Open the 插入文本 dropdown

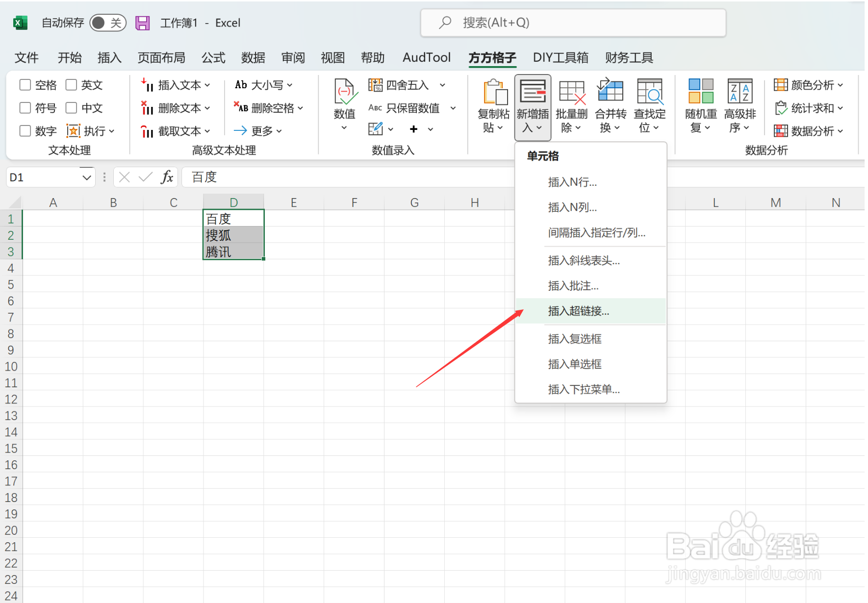tap(176, 85)
